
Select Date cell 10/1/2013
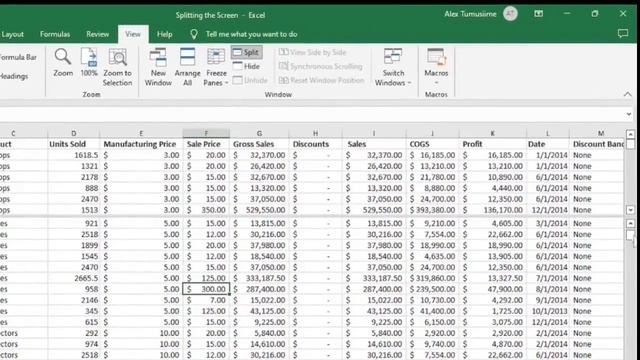548,311
